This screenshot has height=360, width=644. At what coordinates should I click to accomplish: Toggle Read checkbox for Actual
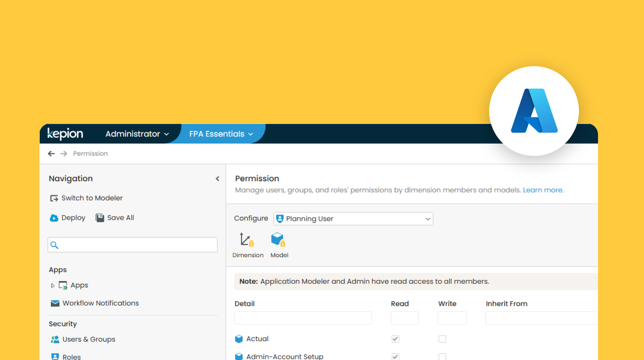pyautogui.click(x=395, y=339)
